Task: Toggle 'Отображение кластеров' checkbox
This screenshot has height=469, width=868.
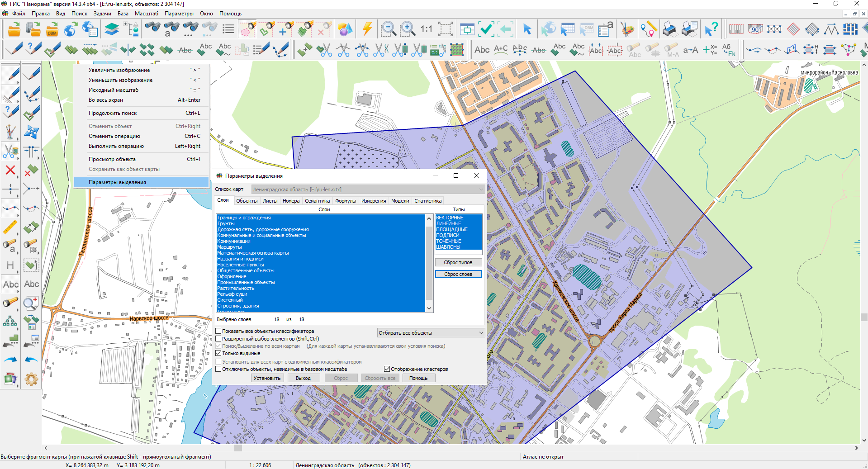Action: coord(387,369)
